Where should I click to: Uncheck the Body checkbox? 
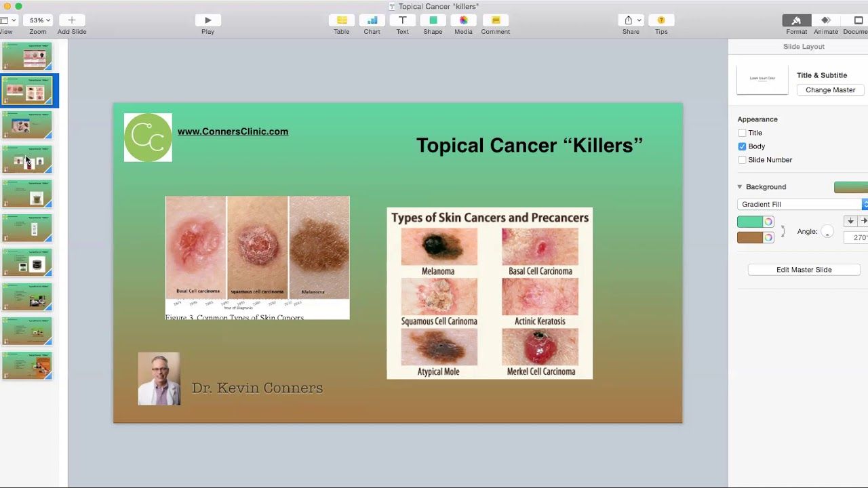point(742,146)
